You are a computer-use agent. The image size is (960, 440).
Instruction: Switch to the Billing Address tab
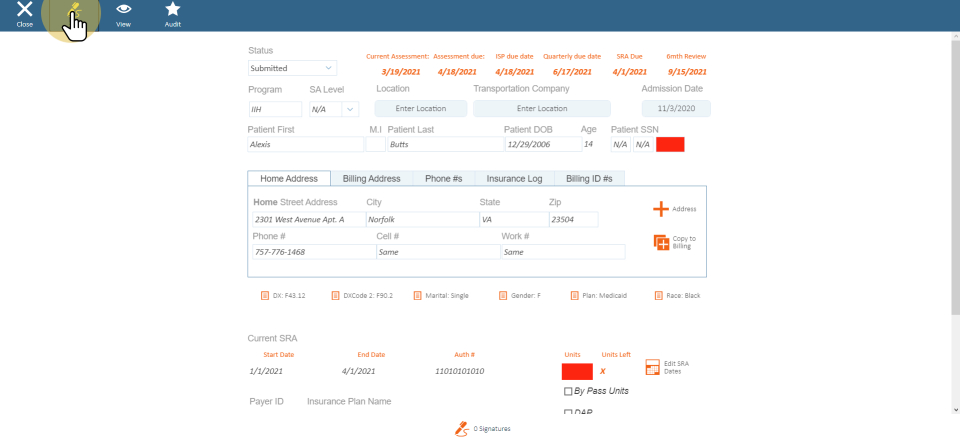[371, 178]
